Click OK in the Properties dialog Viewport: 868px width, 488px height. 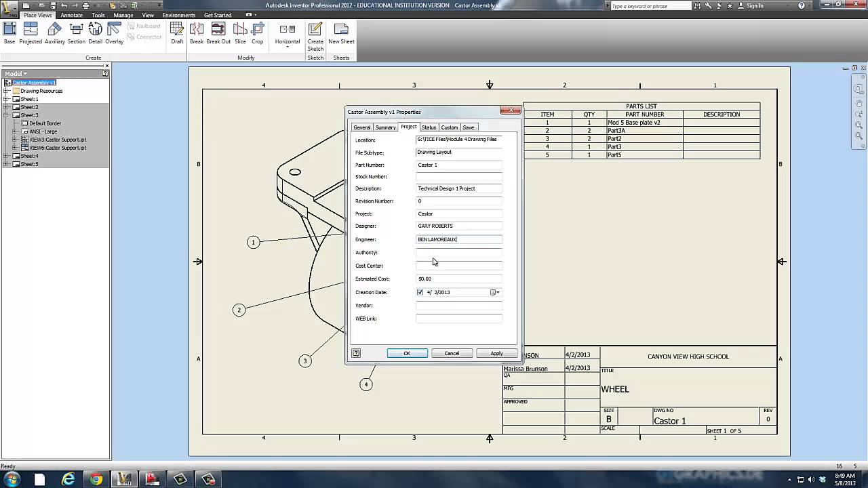click(x=407, y=353)
